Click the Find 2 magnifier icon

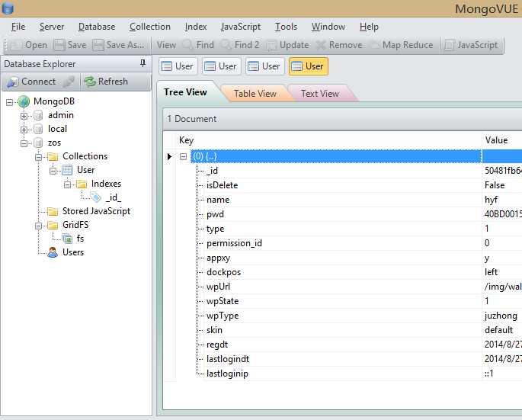[226, 45]
